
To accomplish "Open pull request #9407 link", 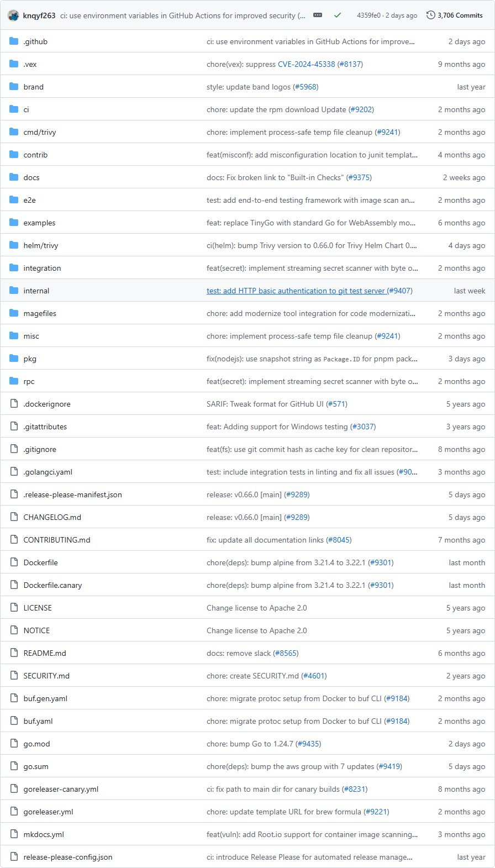I will point(400,291).
